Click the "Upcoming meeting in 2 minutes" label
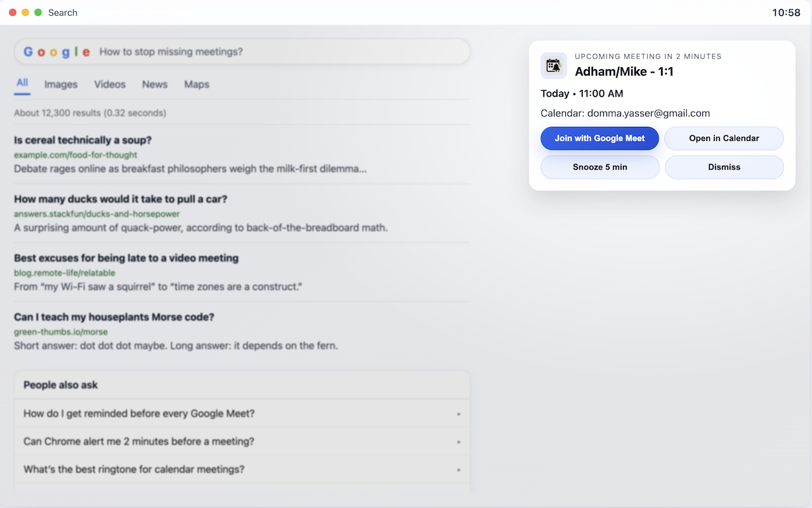Viewport: 812px width, 508px height. click(648, 57)
